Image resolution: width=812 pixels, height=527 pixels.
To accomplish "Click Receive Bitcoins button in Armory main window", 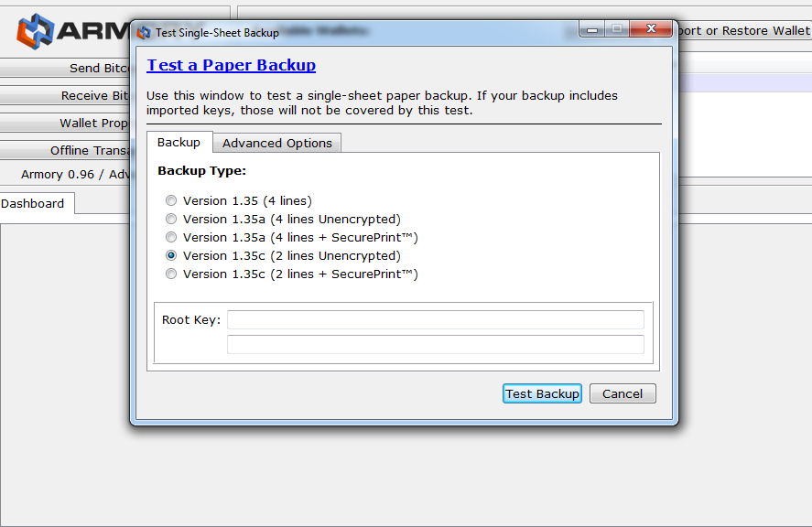I will [x=65, y=95].
